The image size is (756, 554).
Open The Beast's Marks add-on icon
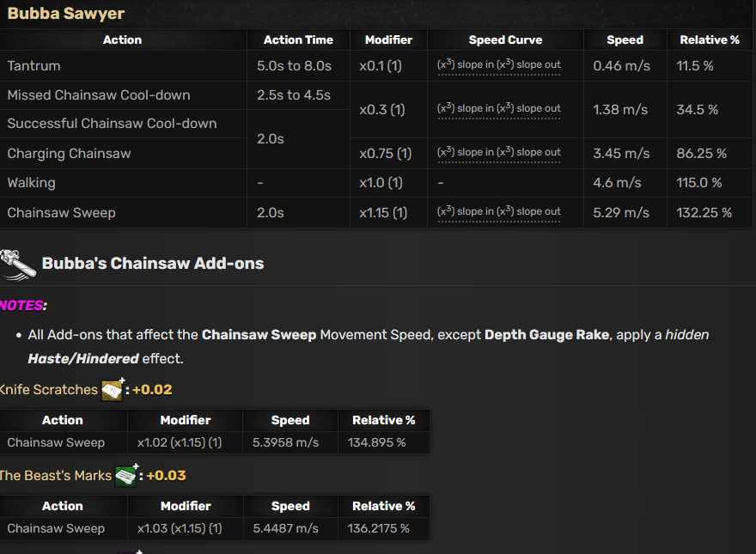tap(127, 475)
